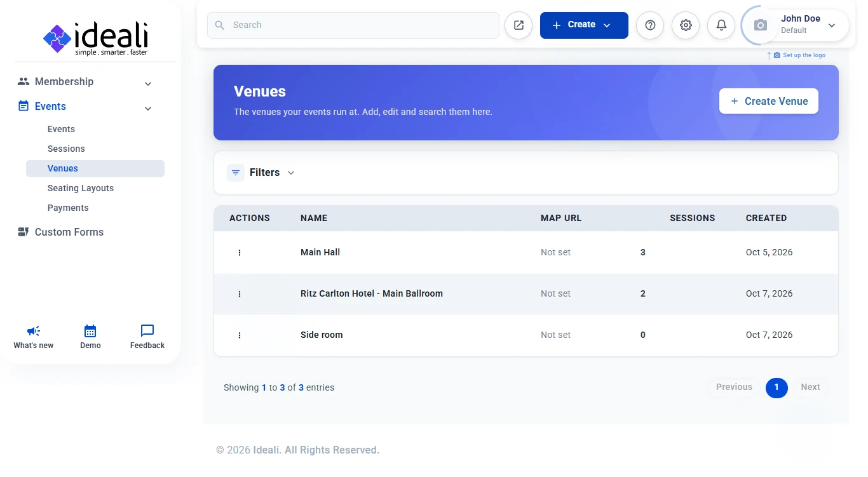868x477 pixels.
Task: Click the Create Venue button
Action: [769, 101]
